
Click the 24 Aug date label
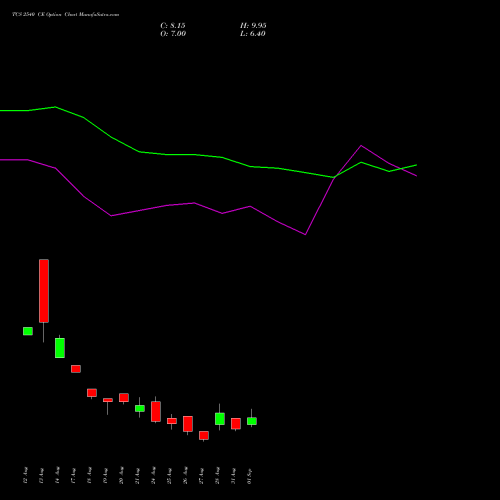[154, 475]
